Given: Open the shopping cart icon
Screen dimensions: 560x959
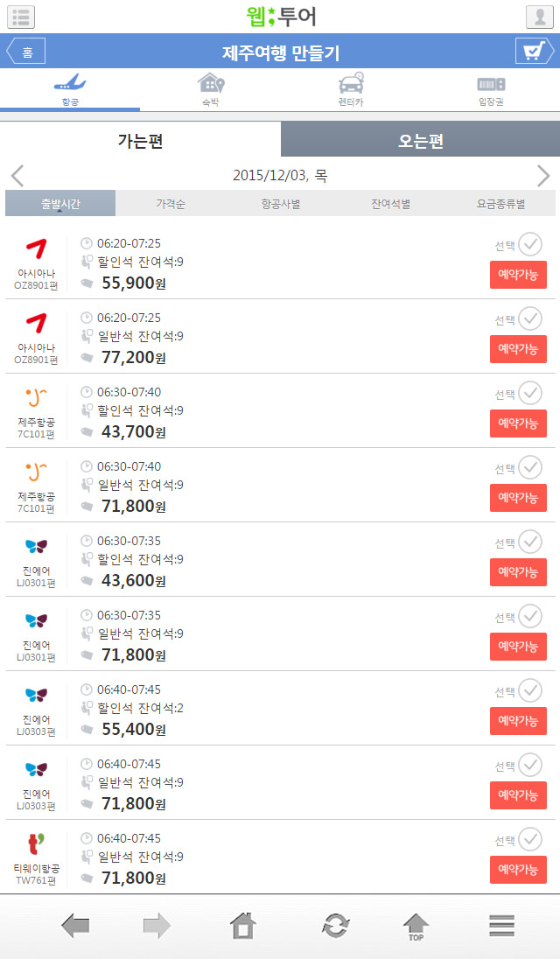Looking at the screenshot, I should [535, 52].
